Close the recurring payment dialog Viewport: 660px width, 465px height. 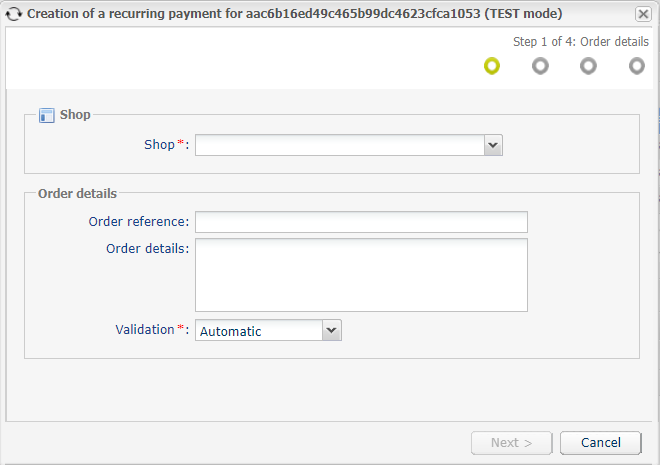tap(643, 14)
